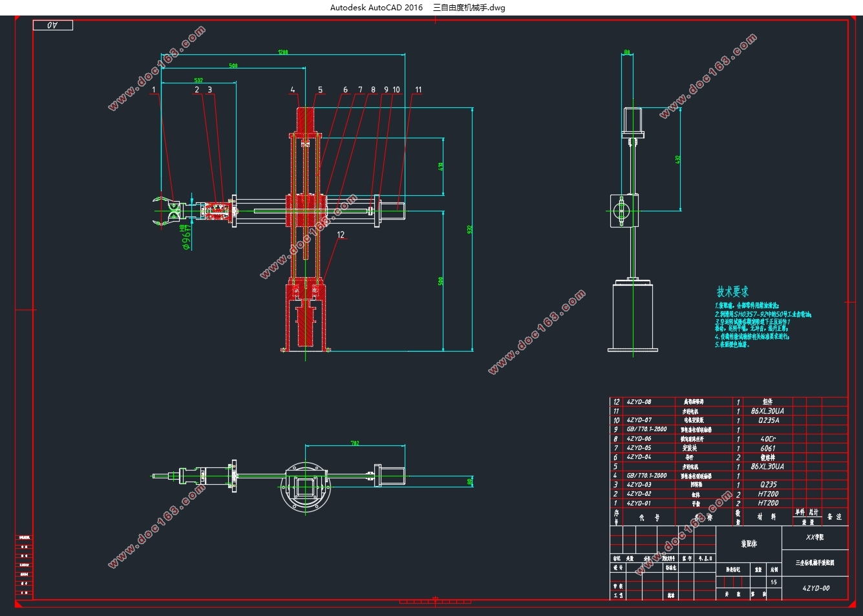Click the XX学院 title block cell
Image resolution: width=863 pixels, height=616 pixels.
(x=815, y=538)
